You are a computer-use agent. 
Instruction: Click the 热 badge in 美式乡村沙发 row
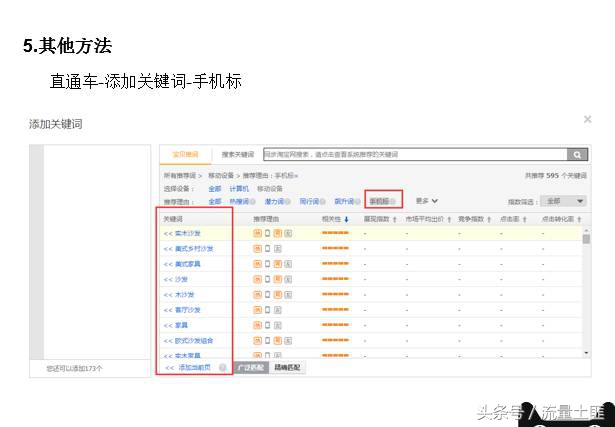tap(257, 249)
